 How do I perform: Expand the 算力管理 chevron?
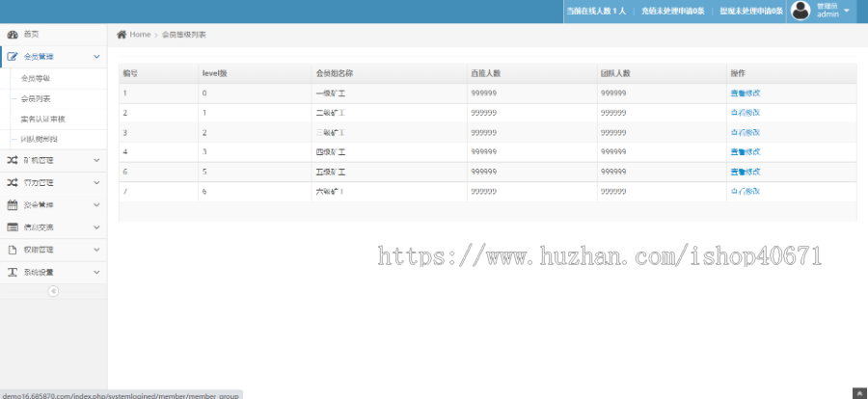click(x=96, y=182)
